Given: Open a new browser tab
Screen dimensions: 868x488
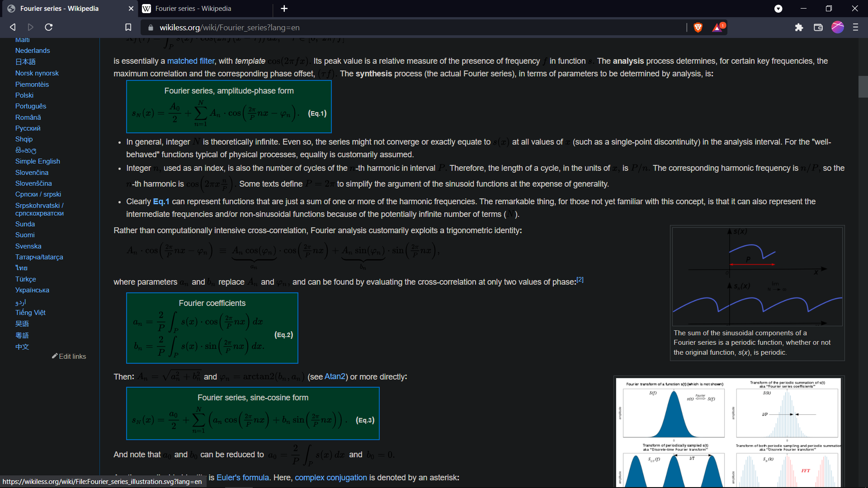Looking at the screenshot, I should click(x=284, y=8).
